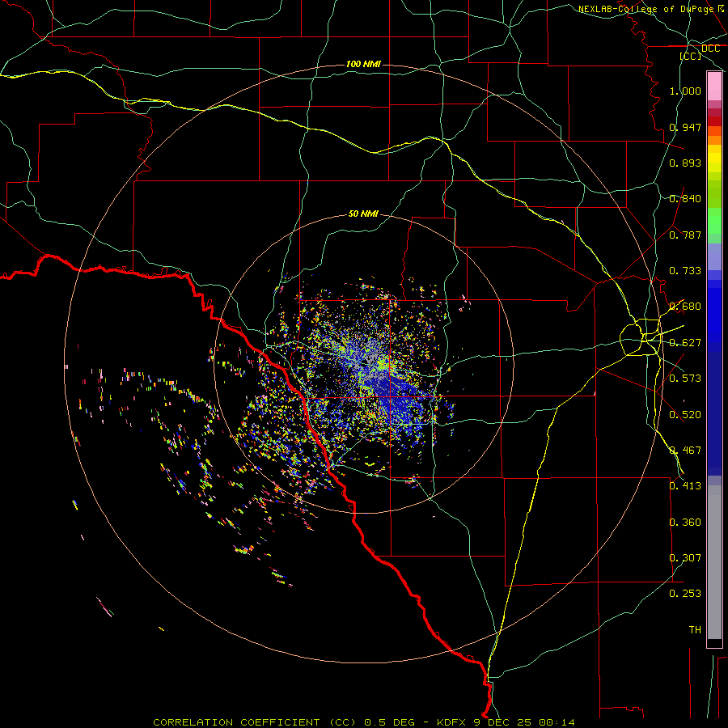Viewport: 728px width, 728px height.
Task: Click the 100 NMI range ring label
Action: pos(363,64)
